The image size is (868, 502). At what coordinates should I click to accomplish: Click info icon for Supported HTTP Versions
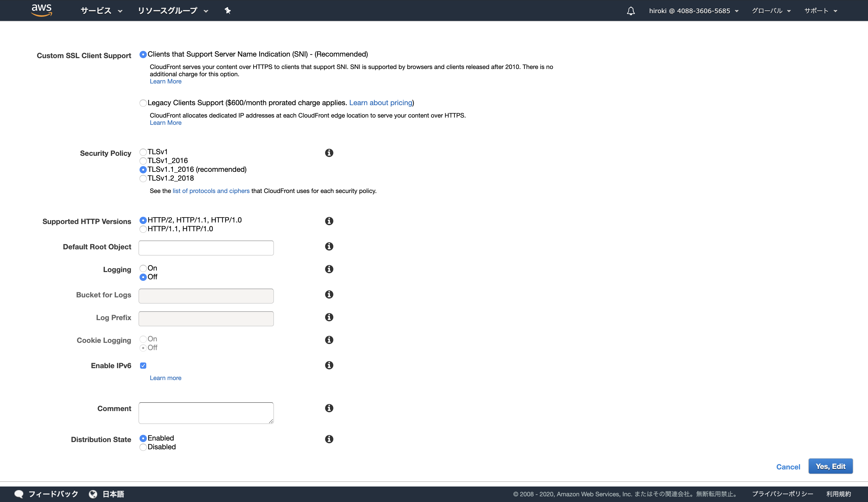(329, 221)
